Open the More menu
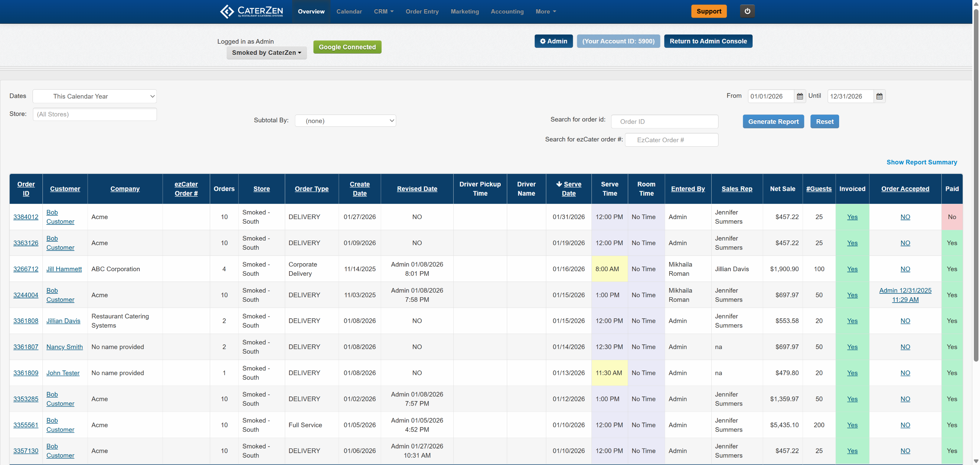 (x=545, y=11)
